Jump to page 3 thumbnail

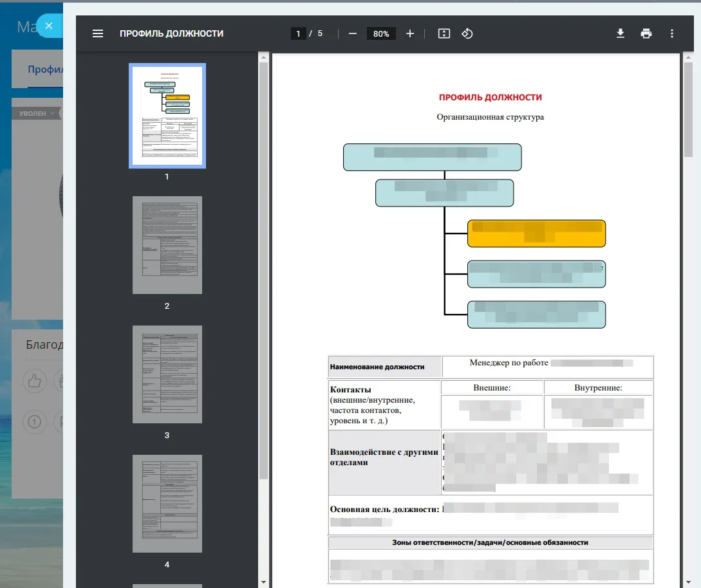(x=167, y=374)
